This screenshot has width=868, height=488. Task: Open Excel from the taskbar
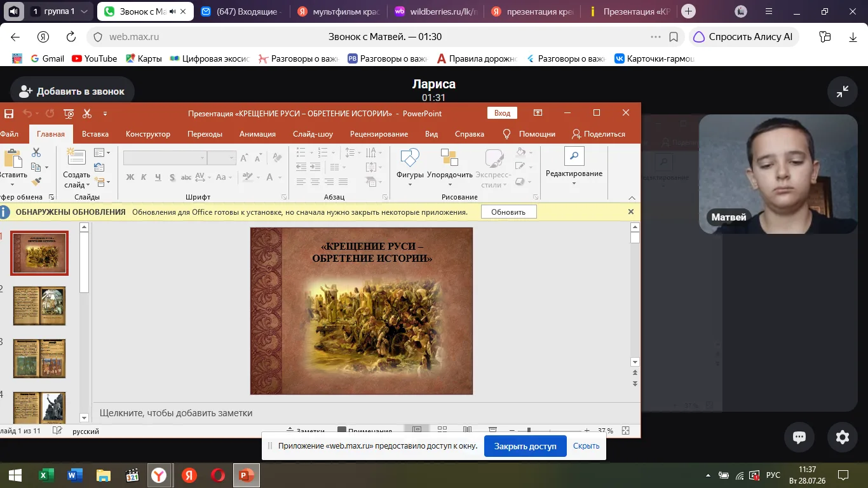[46, 475]
